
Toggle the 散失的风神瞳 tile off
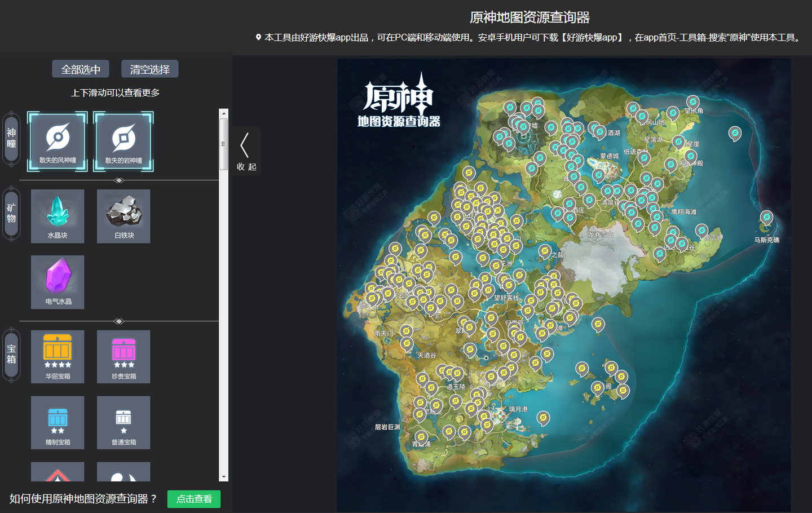click(x=58, y=141)
